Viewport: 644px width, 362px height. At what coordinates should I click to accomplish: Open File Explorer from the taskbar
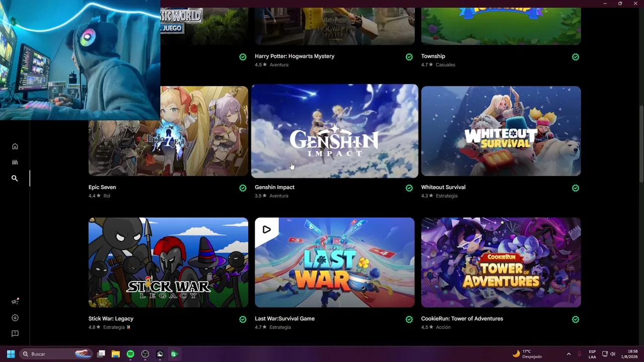tap(116, 354)
